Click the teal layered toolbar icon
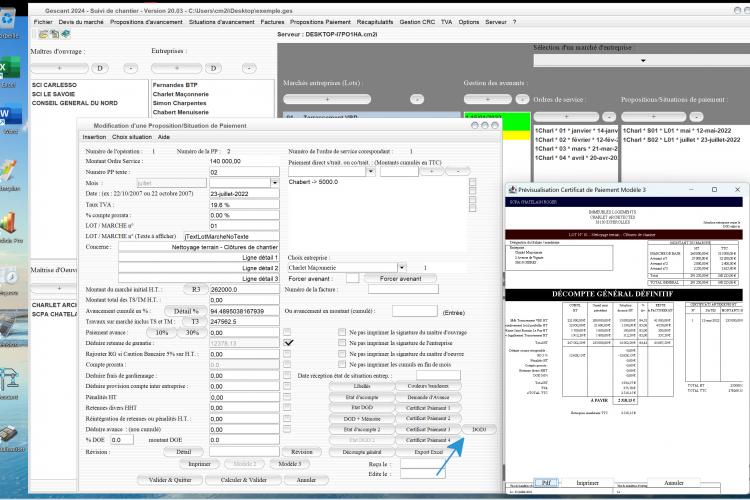The width and height of the screenshot is (750, 500). [x=66, y=34]
